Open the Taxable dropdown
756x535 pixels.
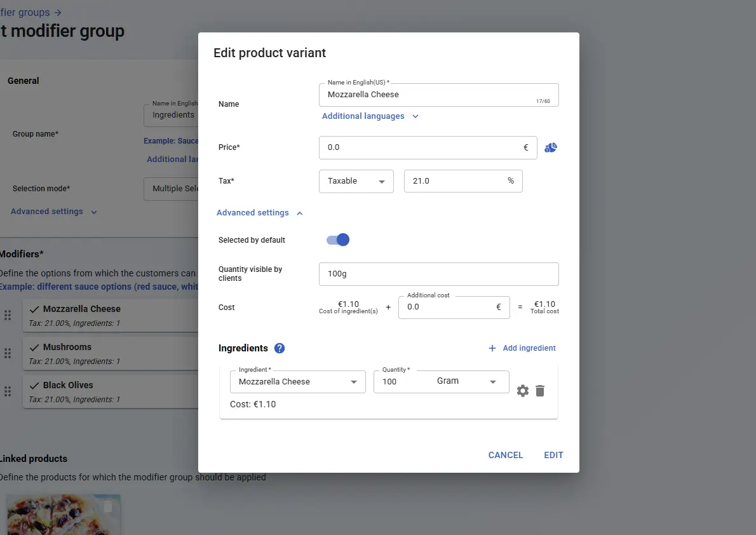click(x=356, y=181)
